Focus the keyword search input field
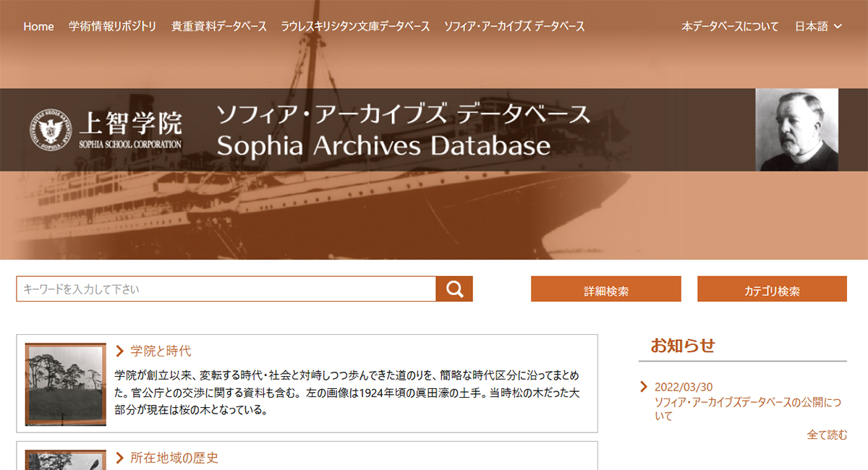Image resolution: width=868 pixels, height=470 pixels. [x=226, y=289]
